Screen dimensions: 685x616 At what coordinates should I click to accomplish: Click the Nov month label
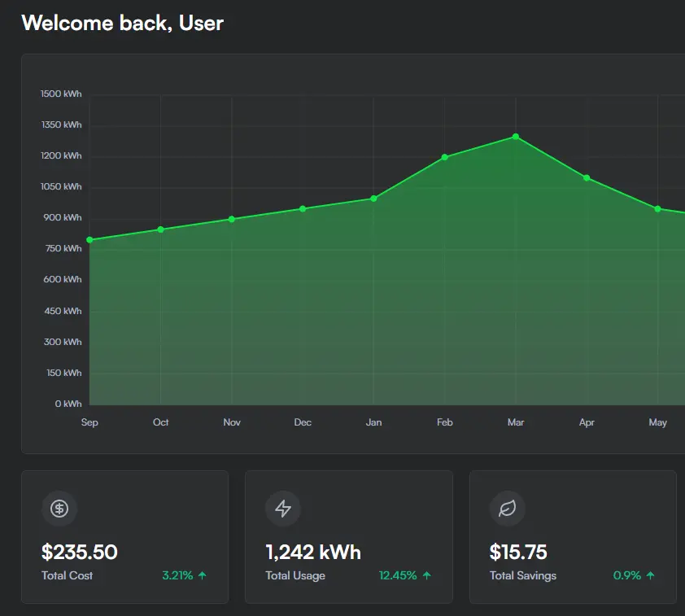[232, 422]
